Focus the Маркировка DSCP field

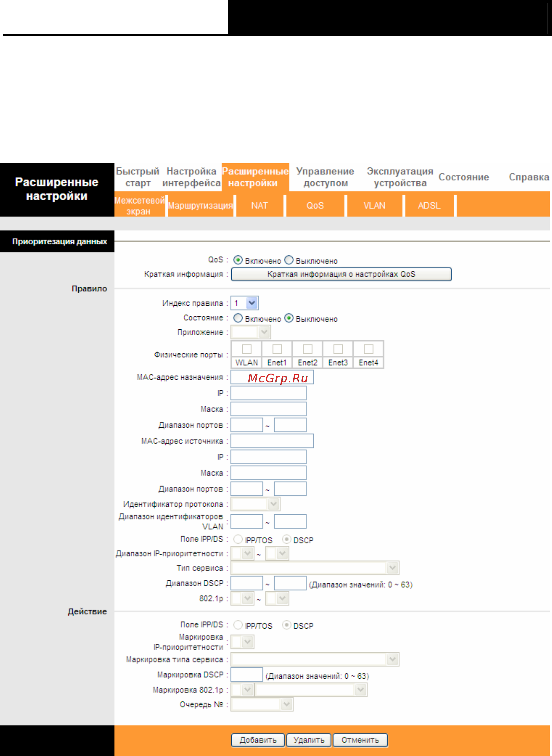tap(247, 674)
